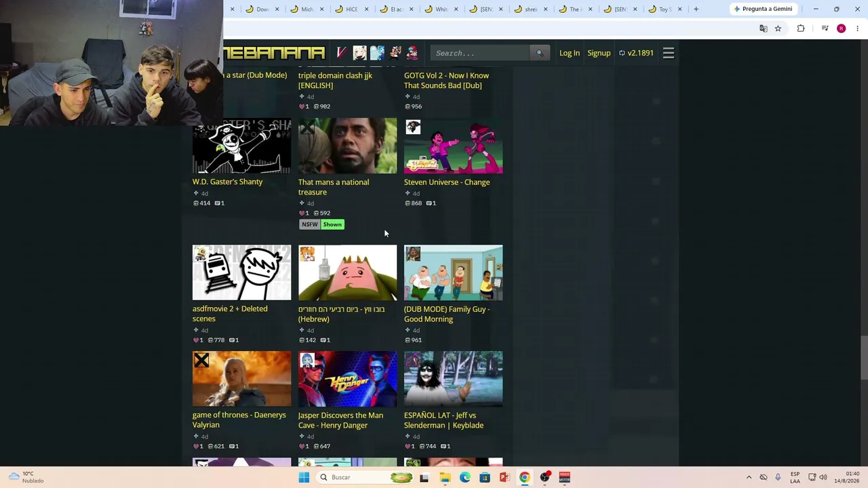Image resolution: width=868 pixels, height=488 pixels.
Task: Click the Signup link
Action: tap(599, 53)
